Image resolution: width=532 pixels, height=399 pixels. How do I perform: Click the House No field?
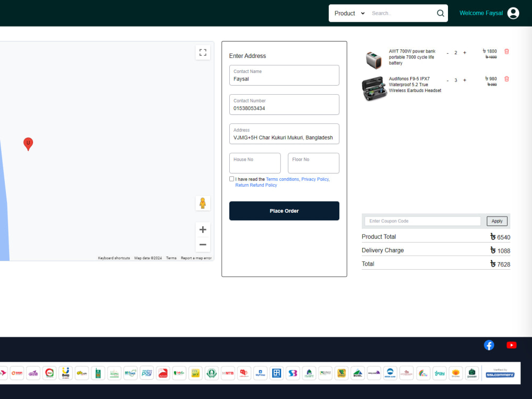click(x=255, y=163)
